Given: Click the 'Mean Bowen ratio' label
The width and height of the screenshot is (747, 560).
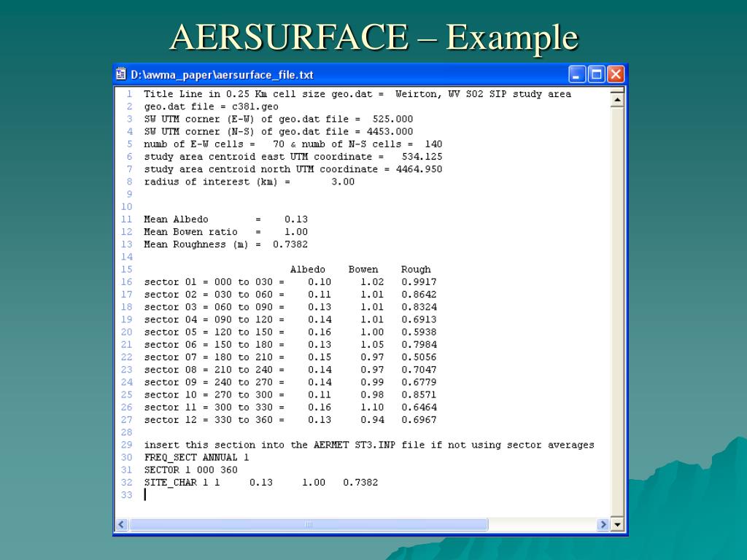Looking at the screenshot, I should 190,232.
